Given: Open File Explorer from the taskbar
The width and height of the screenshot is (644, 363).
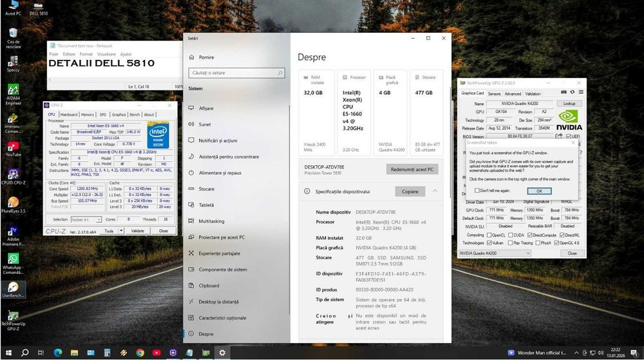Looking at the screenshot, I should [x=74, y=353].
